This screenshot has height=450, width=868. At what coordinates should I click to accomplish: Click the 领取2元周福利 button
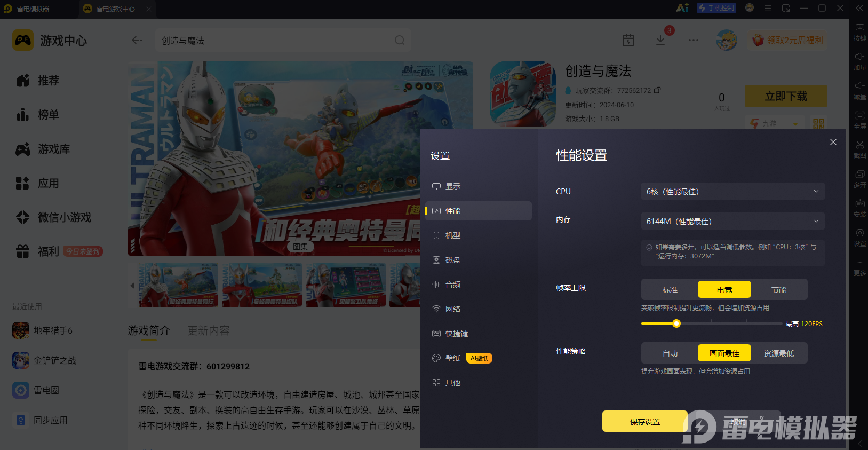(788, 40)
